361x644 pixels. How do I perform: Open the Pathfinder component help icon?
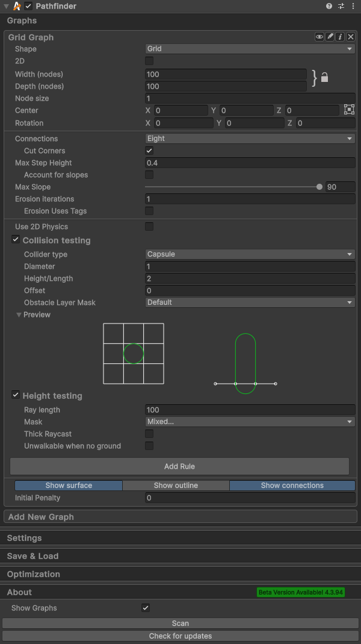point(329,6)
